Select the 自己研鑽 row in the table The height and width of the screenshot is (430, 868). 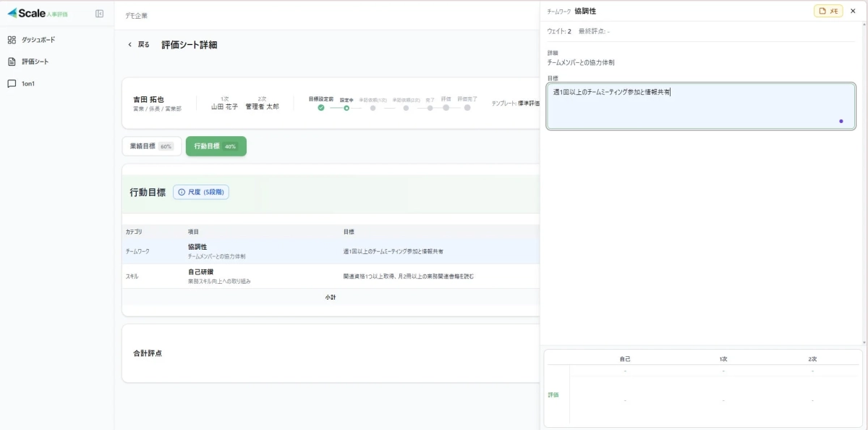point(331,276)
